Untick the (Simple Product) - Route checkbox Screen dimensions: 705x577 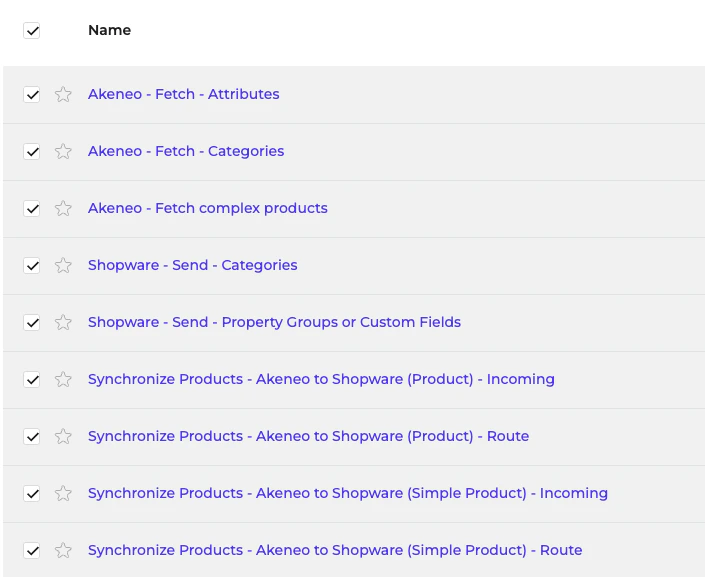32,551
